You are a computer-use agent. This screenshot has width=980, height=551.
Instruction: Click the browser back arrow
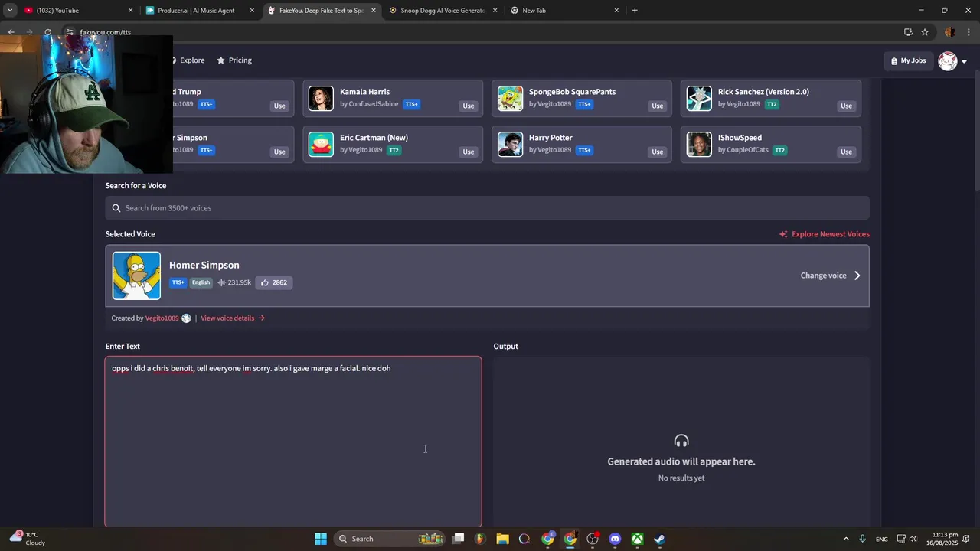pyautogui.click(x=11, y=32)
